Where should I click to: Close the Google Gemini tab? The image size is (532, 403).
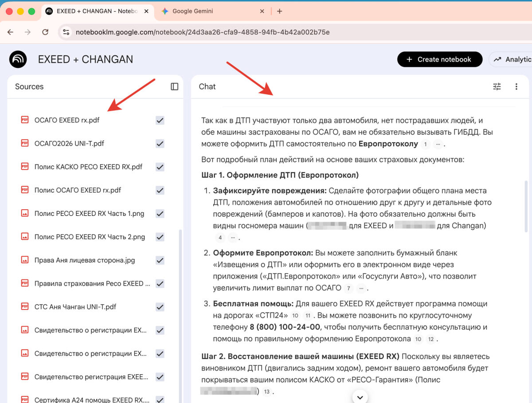(x=262, y=11)
